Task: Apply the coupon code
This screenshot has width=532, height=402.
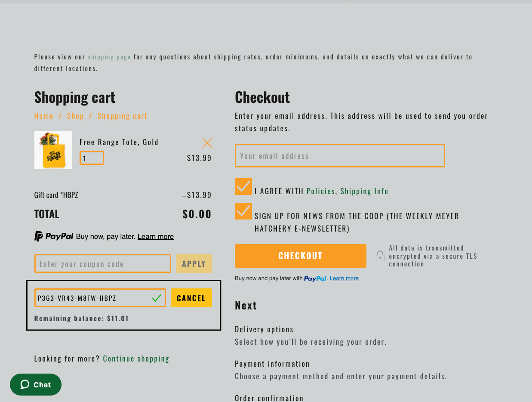Action: 194,263
